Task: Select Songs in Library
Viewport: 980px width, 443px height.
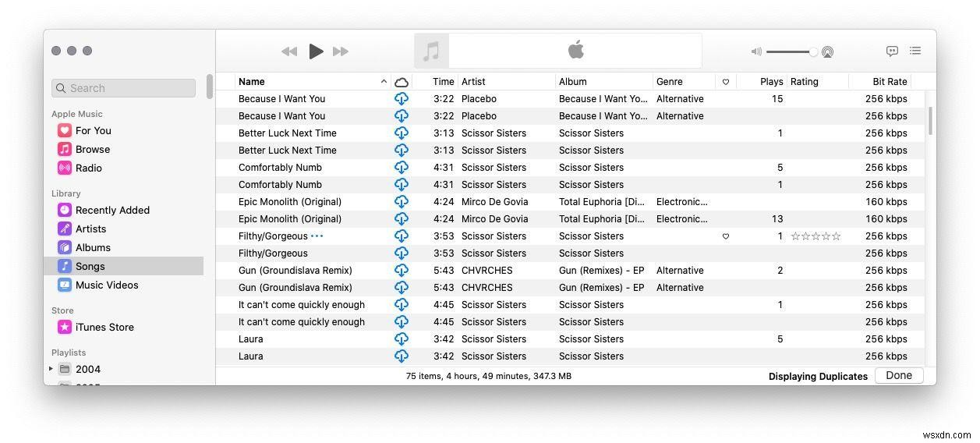Action: (123, 266)
